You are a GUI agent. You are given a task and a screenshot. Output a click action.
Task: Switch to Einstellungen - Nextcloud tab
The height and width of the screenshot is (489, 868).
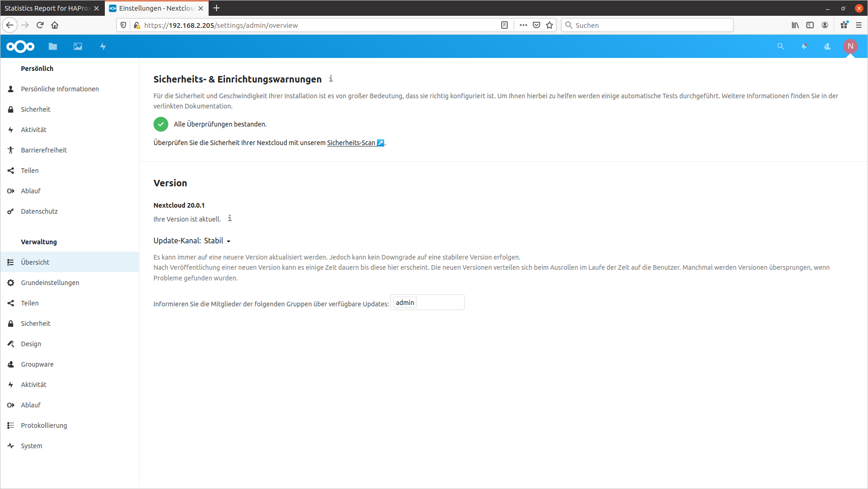click(157, 8)
